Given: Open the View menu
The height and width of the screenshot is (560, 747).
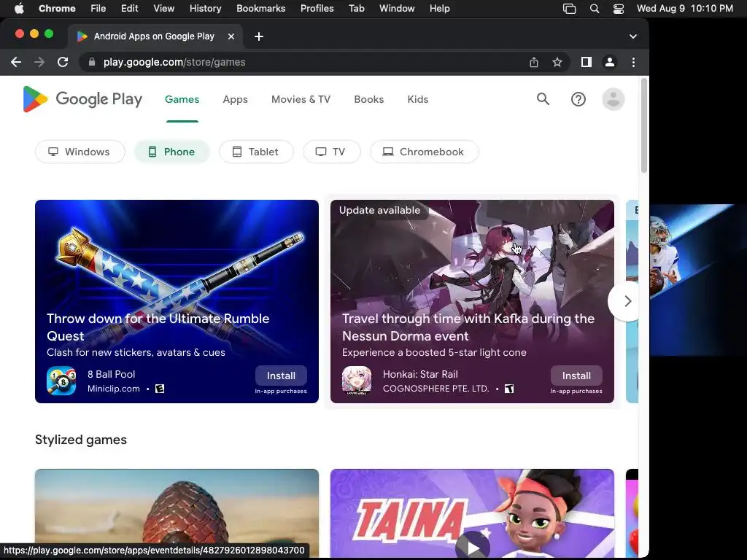Looking at the screenshot, I should pyautogui.click(x=164, y=8).
